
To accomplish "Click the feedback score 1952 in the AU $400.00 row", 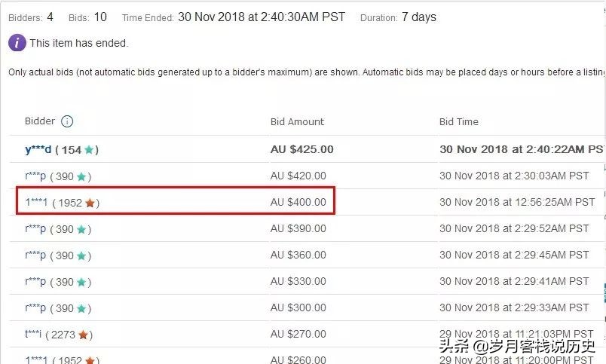I will pyautogui.click(x=70, y=203).
